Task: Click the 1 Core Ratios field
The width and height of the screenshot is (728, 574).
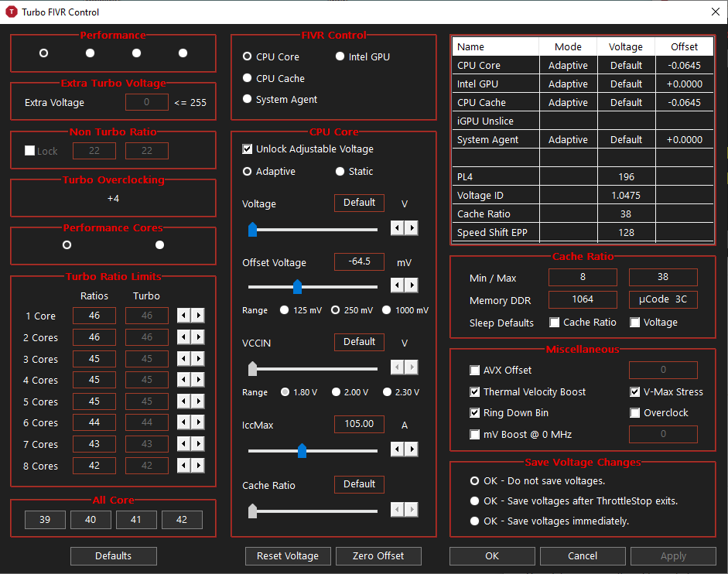Action: click(x=94, y=316)
